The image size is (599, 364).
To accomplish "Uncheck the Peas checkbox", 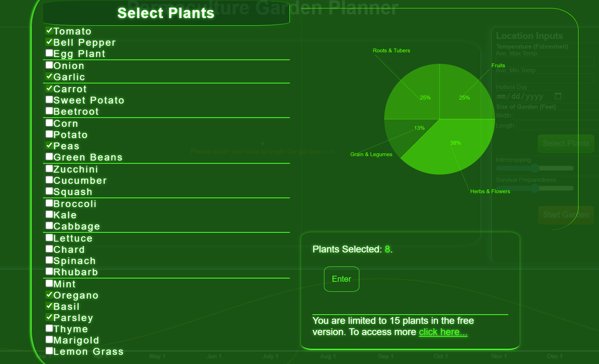I will pos(49,145).
